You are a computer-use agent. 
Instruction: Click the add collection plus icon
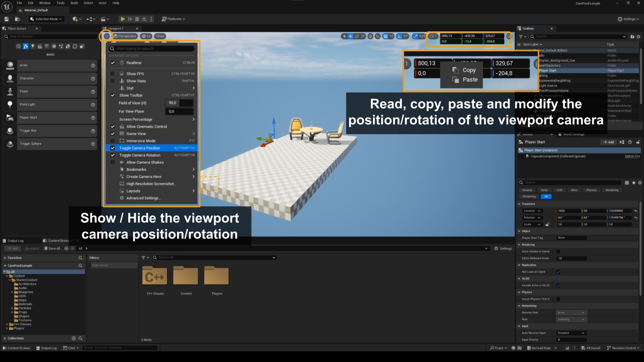click(x=73, y=338)
